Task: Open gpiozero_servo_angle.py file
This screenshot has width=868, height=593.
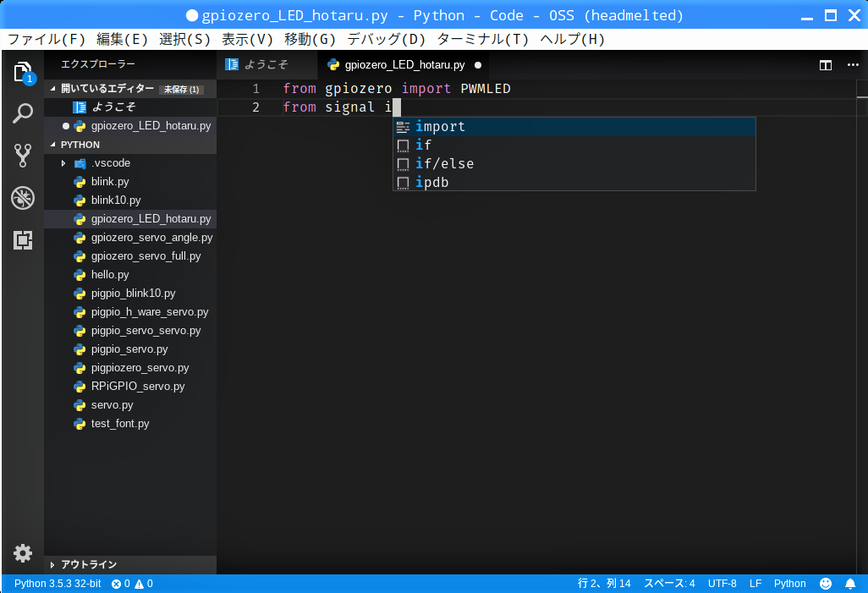Action: tap(130, 238)
